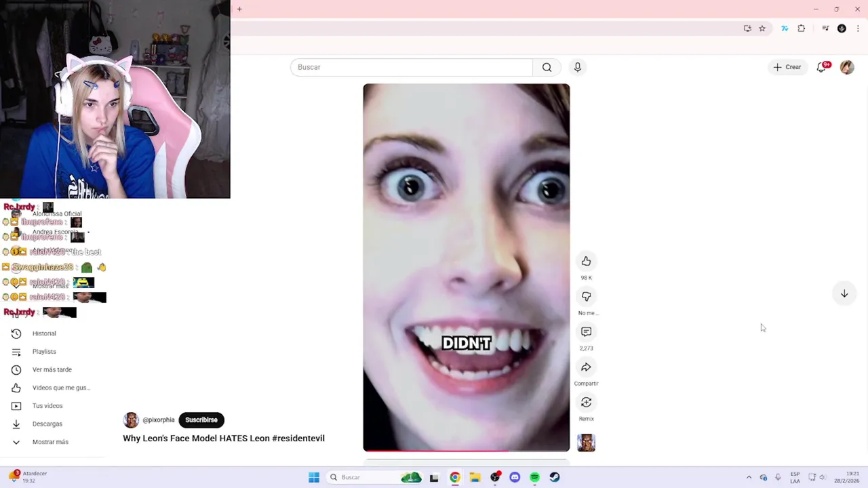Open Steam from the taskbar
Viewport: 868px width, 488px height.
[555, 477]
